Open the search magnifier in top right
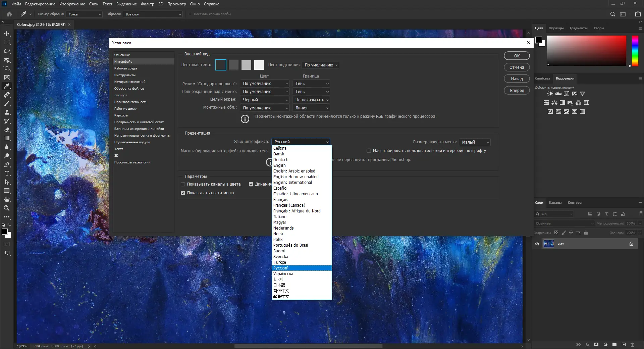 coord(612,14)
